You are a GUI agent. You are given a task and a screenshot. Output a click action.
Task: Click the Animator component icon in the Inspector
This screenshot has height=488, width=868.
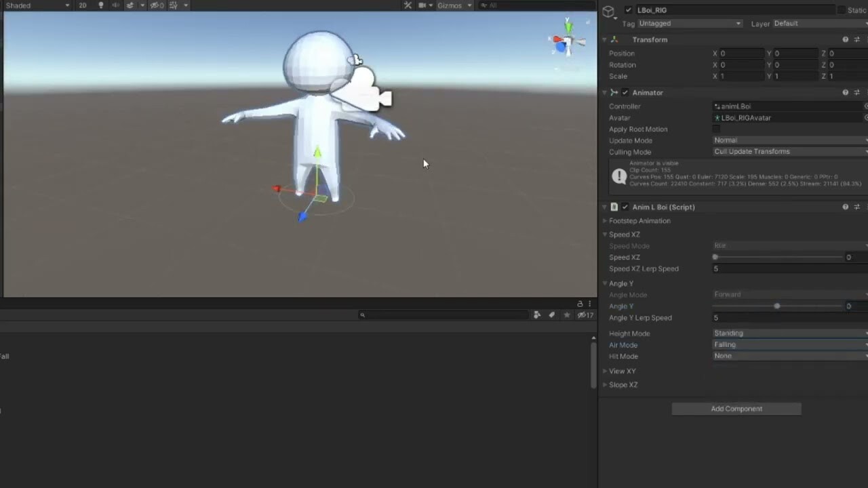click(614, 92)
